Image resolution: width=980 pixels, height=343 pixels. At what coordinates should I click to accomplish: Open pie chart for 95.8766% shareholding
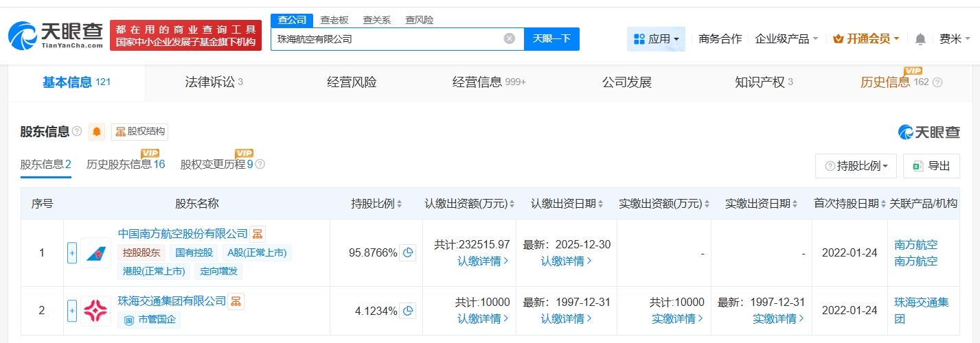pos(408,253)
